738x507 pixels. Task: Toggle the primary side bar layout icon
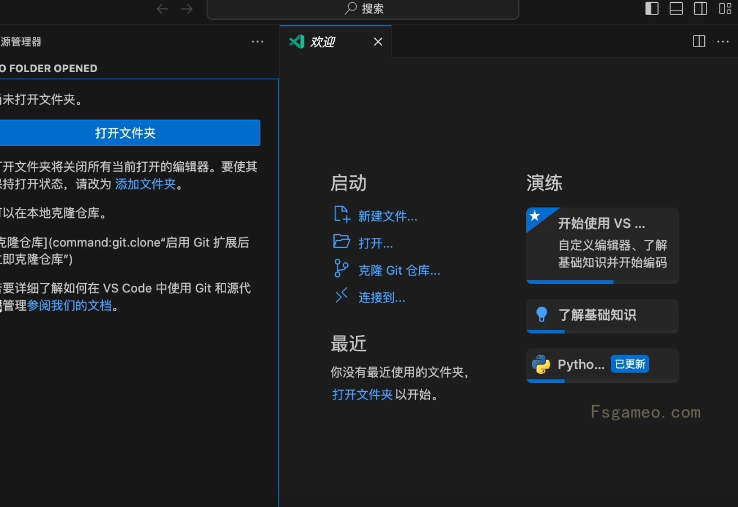point(652,8)
